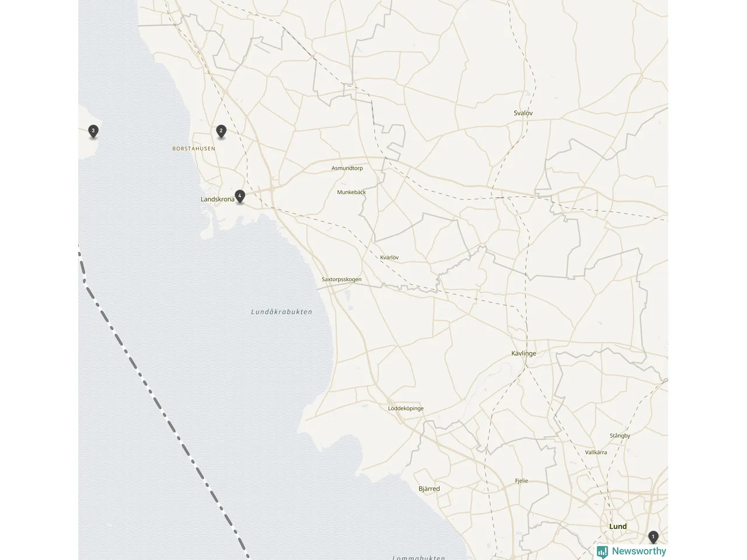747x560 pixels.
Task: Click map marker number 1 near Lund
Action: coord(653,537)
